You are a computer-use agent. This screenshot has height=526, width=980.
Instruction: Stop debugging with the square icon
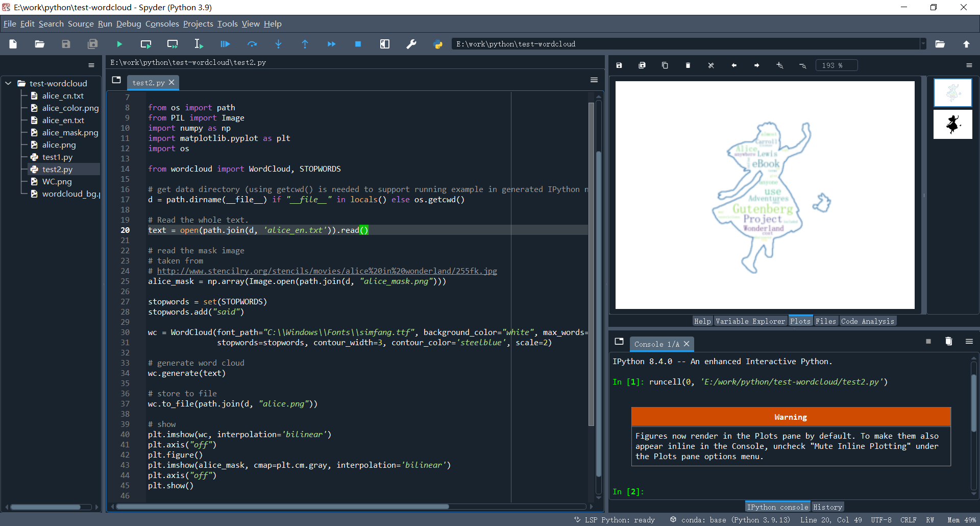[x=358, y=44]
